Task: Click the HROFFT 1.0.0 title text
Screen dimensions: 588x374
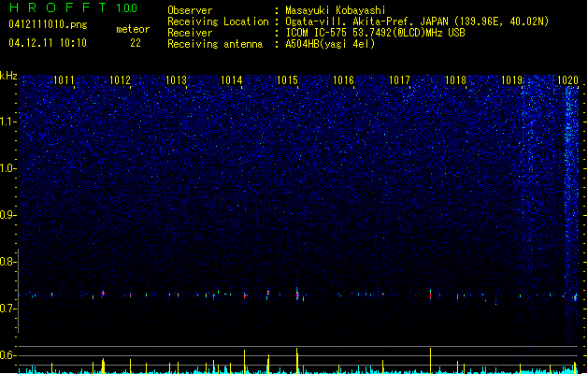Action: tap(73, 7)
